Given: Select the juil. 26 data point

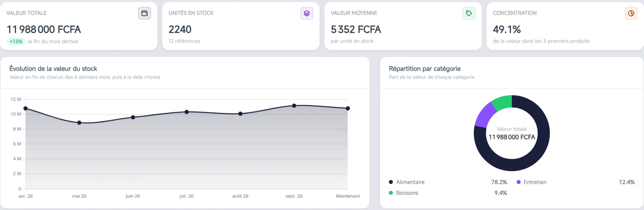Looking at the screenshot, I should (187, 112).
